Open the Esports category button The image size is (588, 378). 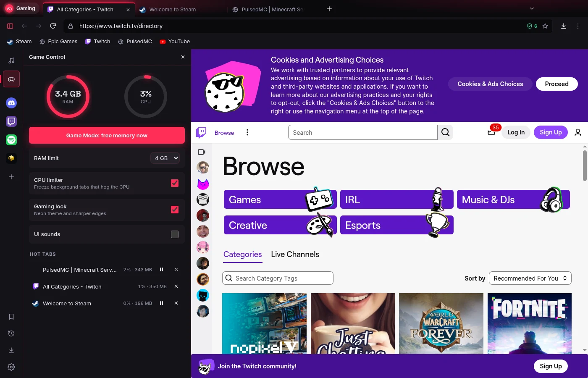point(397,225)
